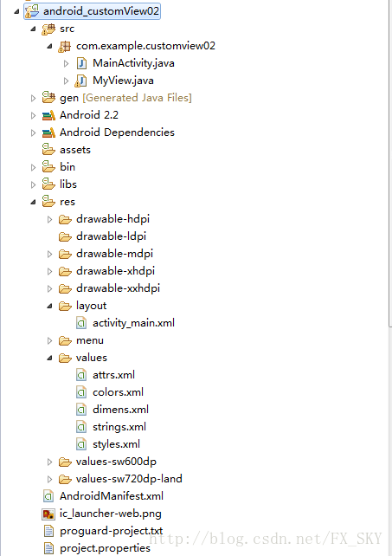The height and width of the screenshot is (556, 392).
Task: Collapse the android_customView02 project node
Action: click(x=16, y=12)
